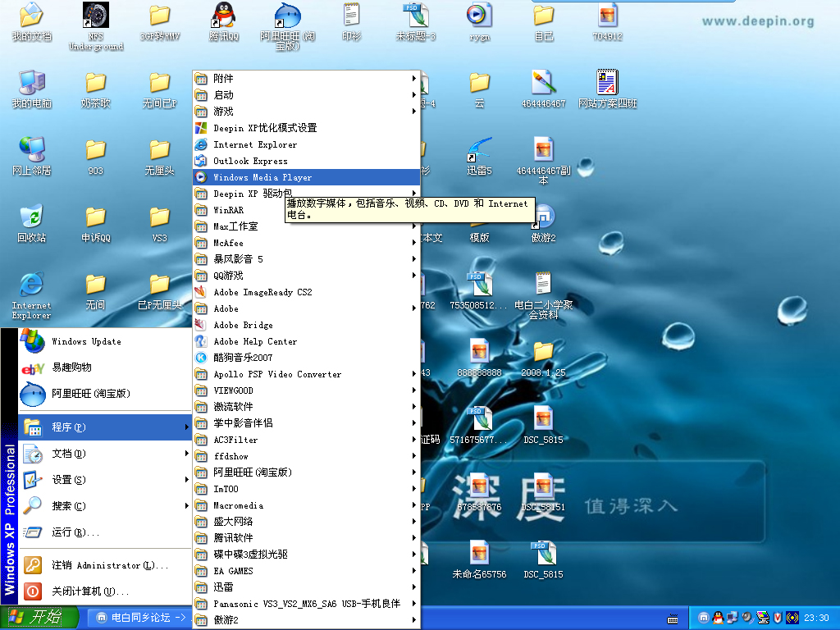Select Windows Media Player menu entry
This screenshot has width=840, height=630.
[x=262, y=177]
